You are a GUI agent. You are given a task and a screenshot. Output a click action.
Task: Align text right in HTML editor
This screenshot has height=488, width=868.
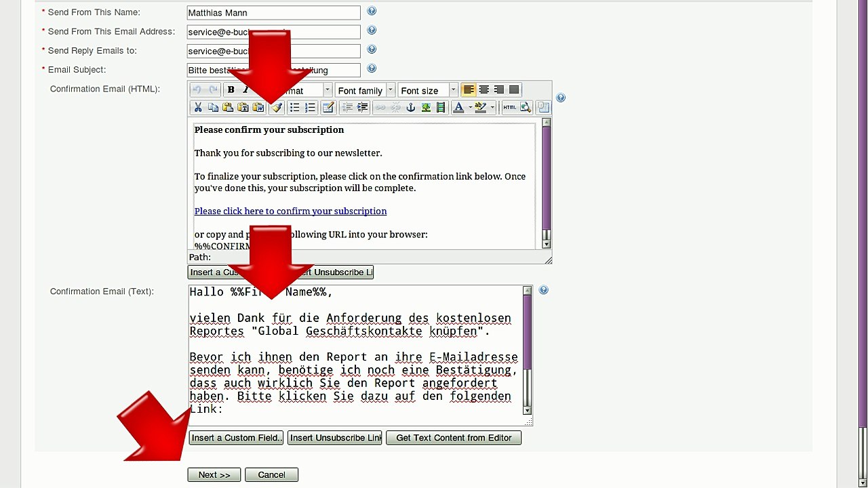click(x=499, y=90)
